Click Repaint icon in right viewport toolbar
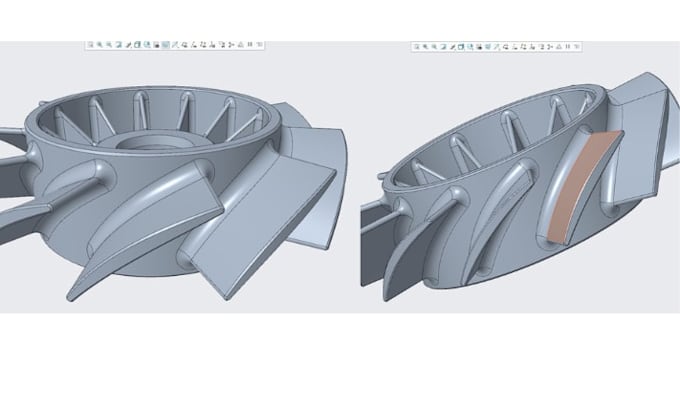Screen dimensions: 680x411 (x=443, y=46)
